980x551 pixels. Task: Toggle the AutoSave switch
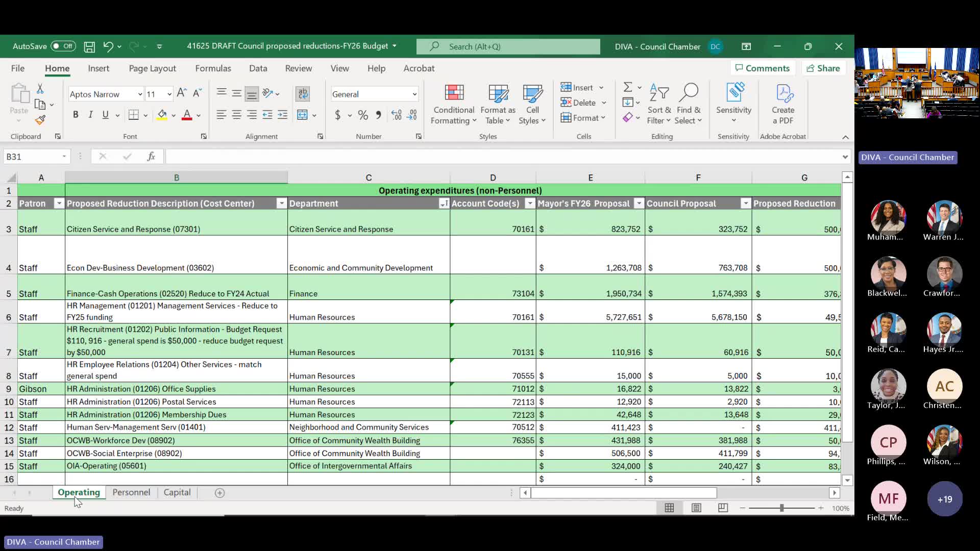[63, 46]
